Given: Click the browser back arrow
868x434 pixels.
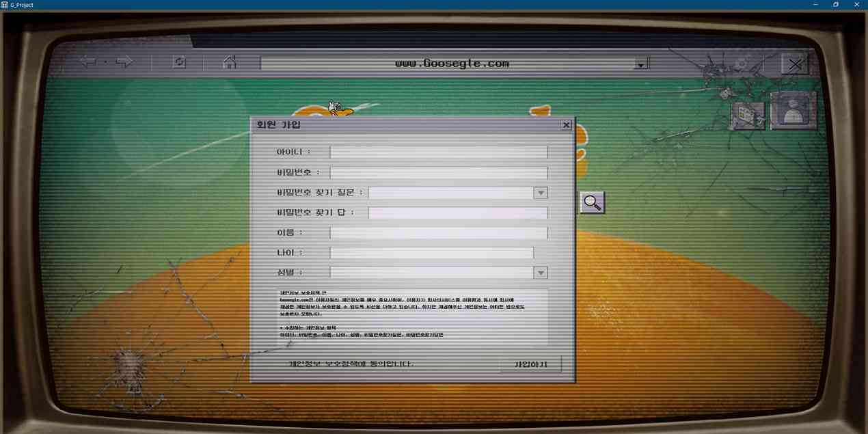Looking at the screenshot, I should (x=88, y=62).
